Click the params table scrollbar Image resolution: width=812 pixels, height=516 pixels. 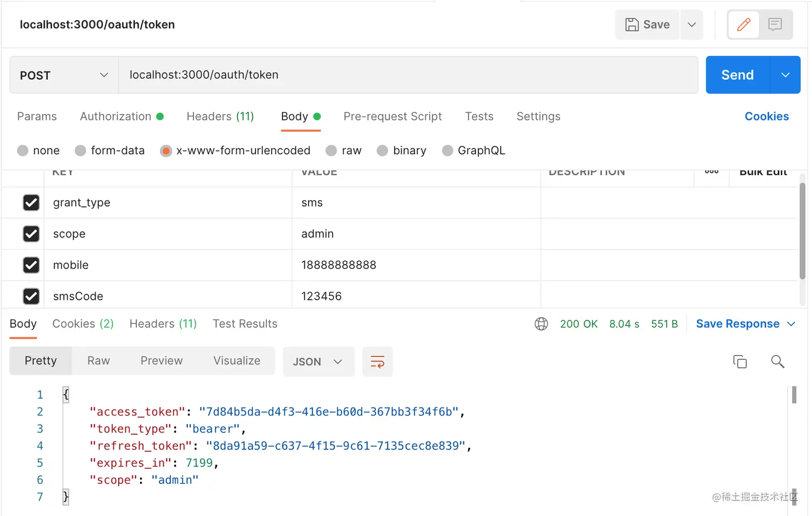(x=802, y=231)
